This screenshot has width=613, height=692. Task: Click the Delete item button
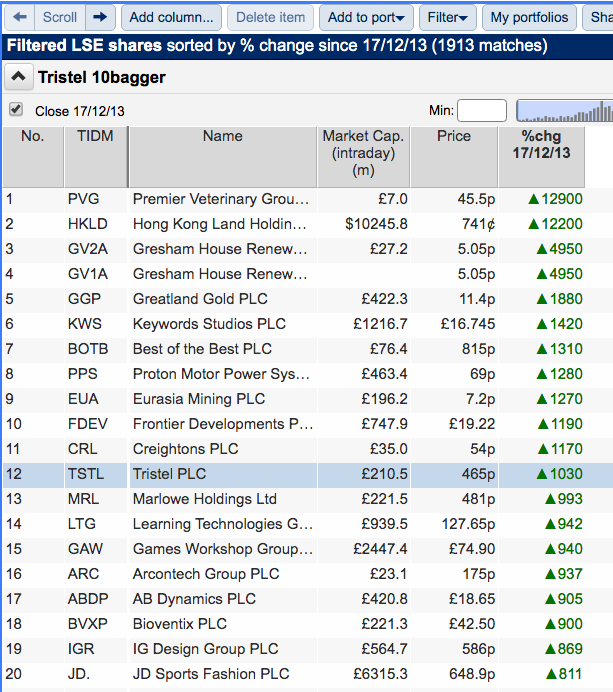click(x=270, y=17)
